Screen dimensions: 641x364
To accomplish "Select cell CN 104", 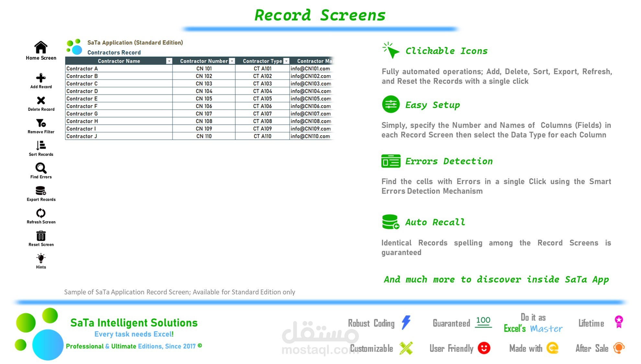I will click(x=204, y=91).
